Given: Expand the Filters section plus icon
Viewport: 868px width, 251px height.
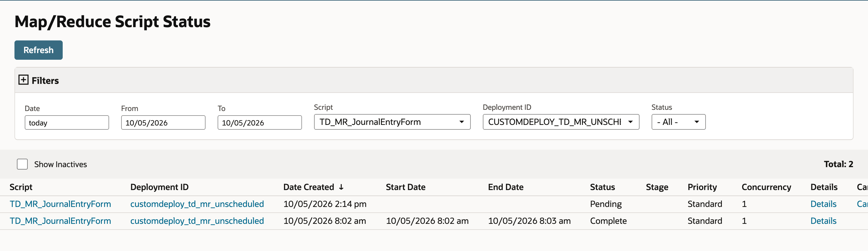Looking at the screenshot, I should point(23,80).
